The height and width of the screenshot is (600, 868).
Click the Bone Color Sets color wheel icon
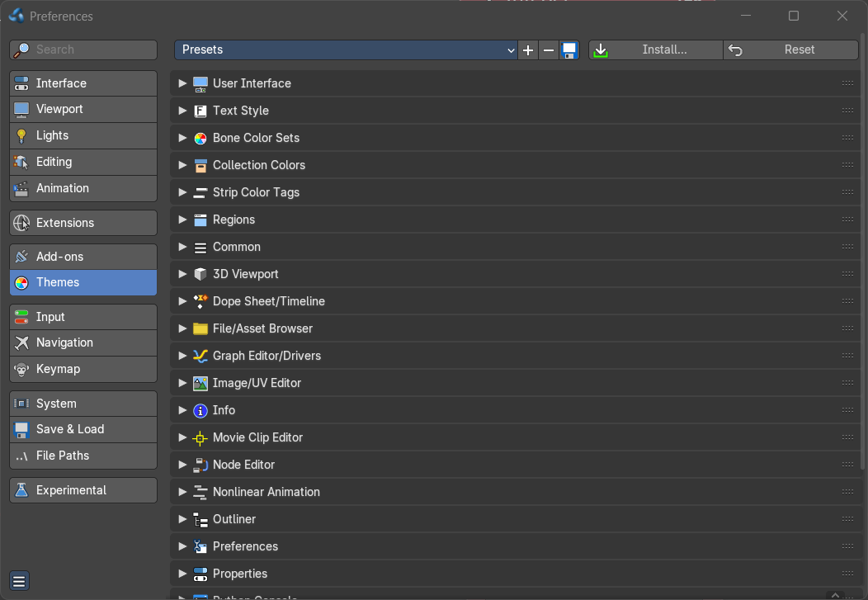coord(200,138)
